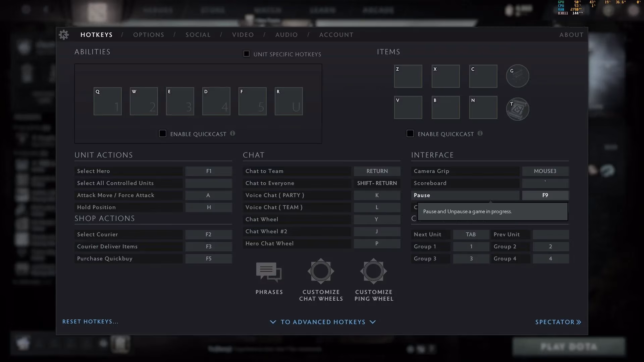Click the quickcast info icon next to Items
644x362 pixels.
coord(480,133)
